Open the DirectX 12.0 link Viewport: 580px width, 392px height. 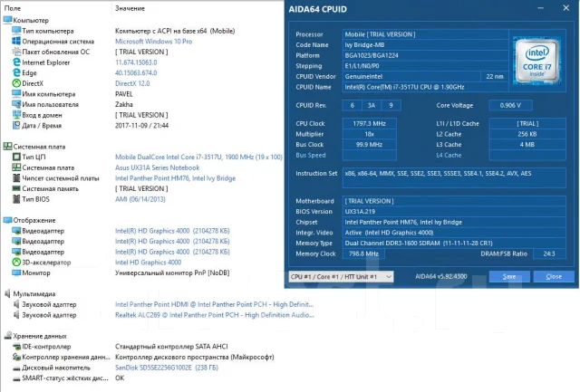132,83
